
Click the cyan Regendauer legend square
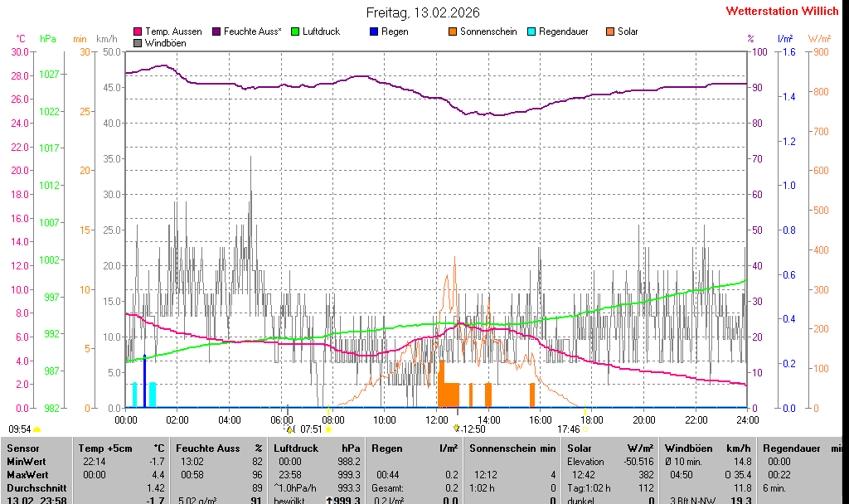point(531,31)
